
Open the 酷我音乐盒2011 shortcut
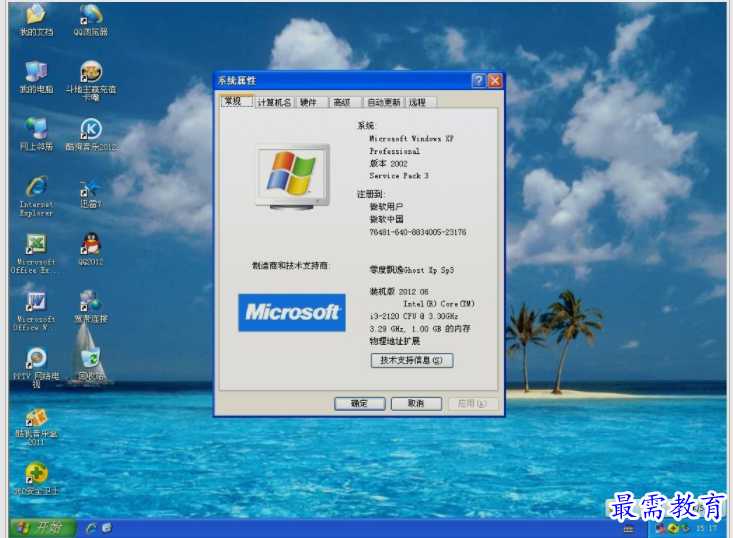click(36, 426)
